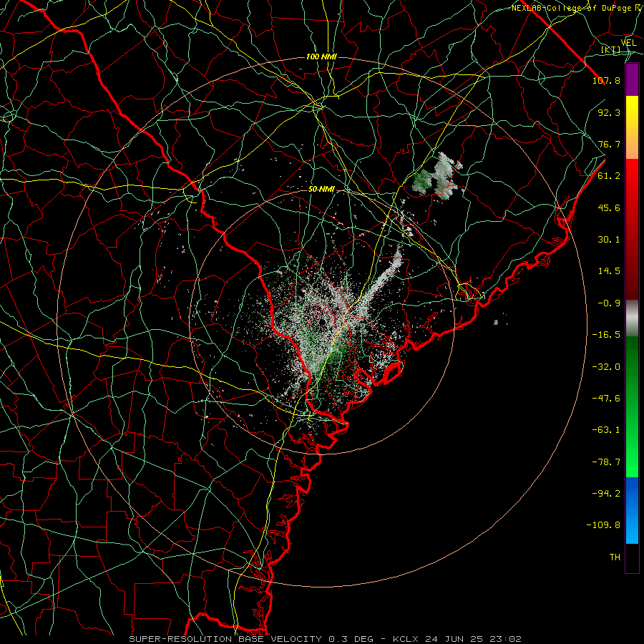Image resolution: width=644 pixels, height=644 pixels.
Task: Click the -0.9 velocity scale value
Action: (x=609, y=303)
